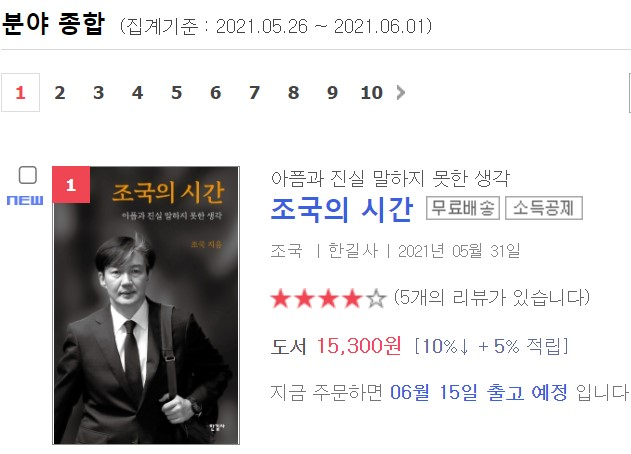Go to page 6
This screenshot has height=454, width=631.
point(215,93)
